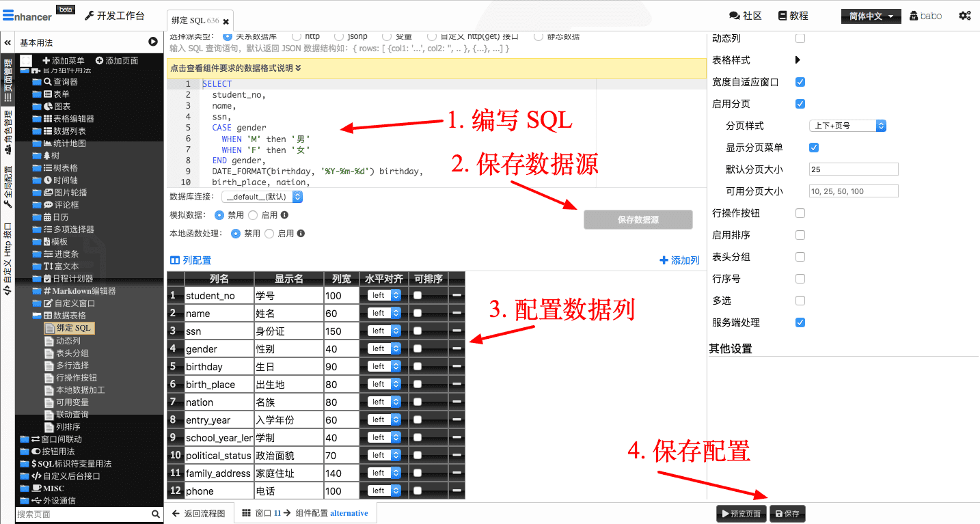Uncheck the 启用分页 checkbox
This screenshot has width=980, height=524.
coord(800,104)
